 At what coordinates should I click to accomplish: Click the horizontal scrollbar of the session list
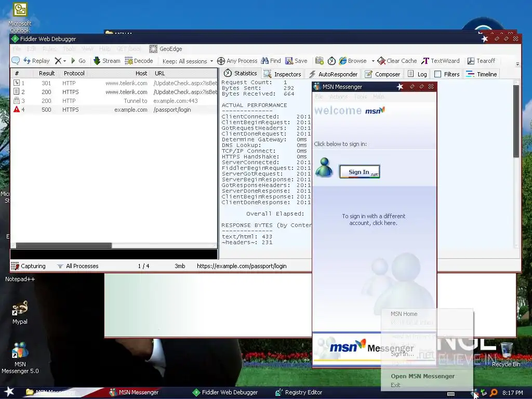coord(64,245)
